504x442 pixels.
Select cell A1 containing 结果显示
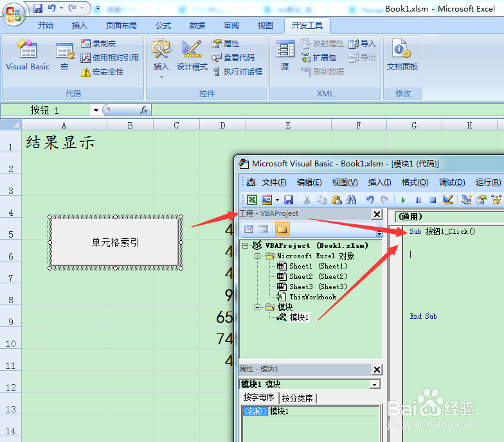pyautogui.click(x=64, y=141)
